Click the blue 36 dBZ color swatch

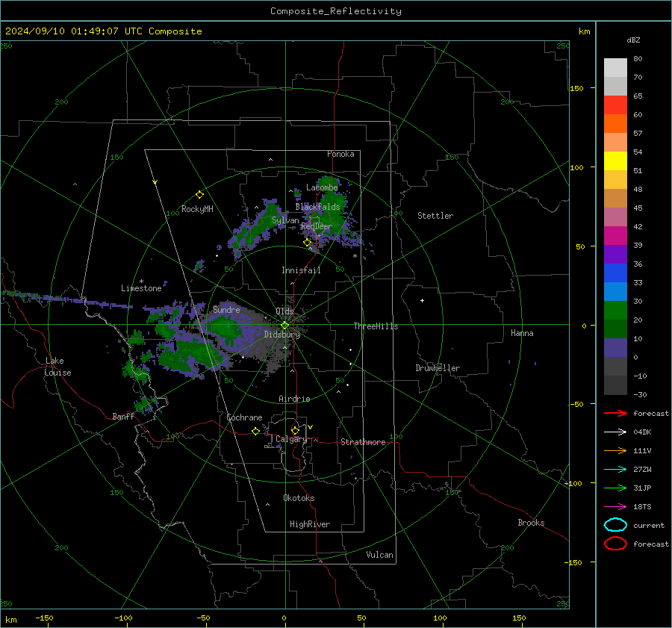(x=615, y=273)
